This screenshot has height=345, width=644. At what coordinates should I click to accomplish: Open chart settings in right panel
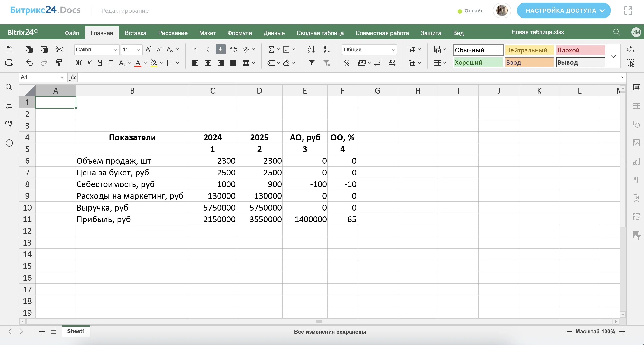point(636,161)
